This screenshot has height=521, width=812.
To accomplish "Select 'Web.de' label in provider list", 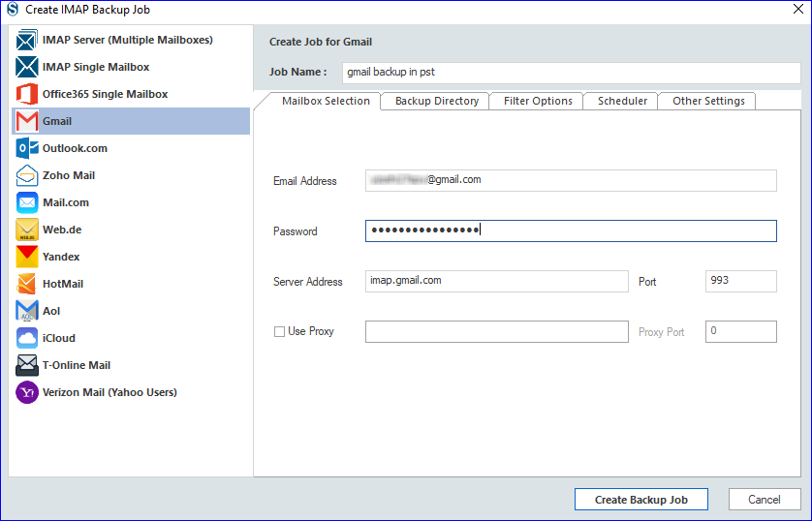I will (x=62, y=230).
